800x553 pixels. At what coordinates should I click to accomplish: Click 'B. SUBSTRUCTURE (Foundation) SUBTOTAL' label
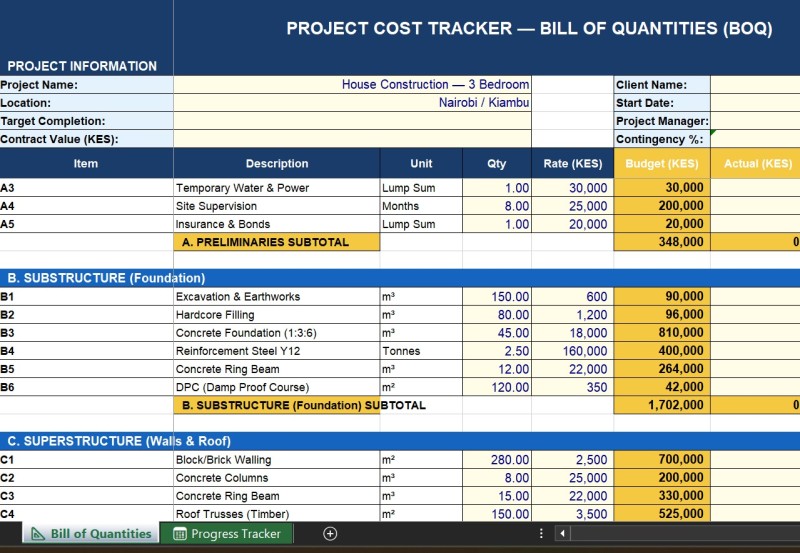[277, 405]
